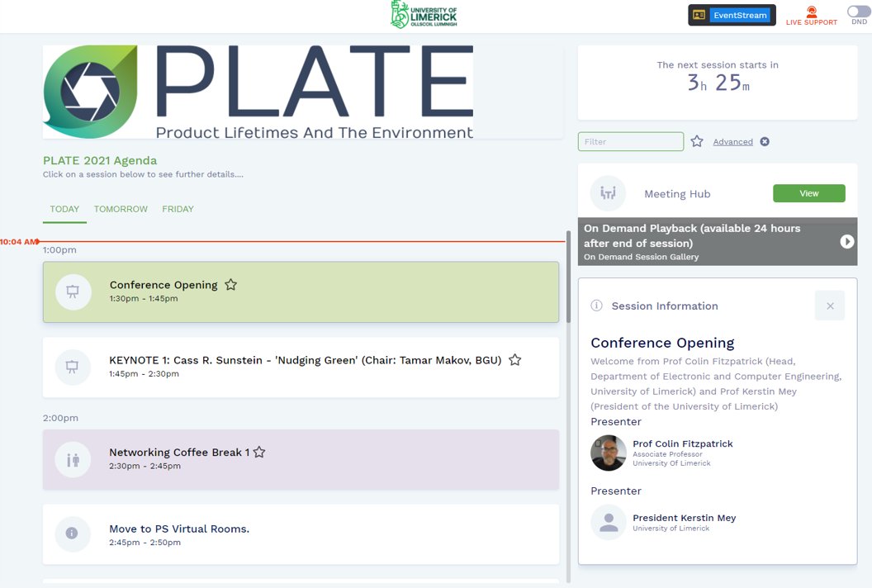Click the next session countdown timer
Image resolution: width=872 pixels, height=588 pixels.
[x=718, y=83]
